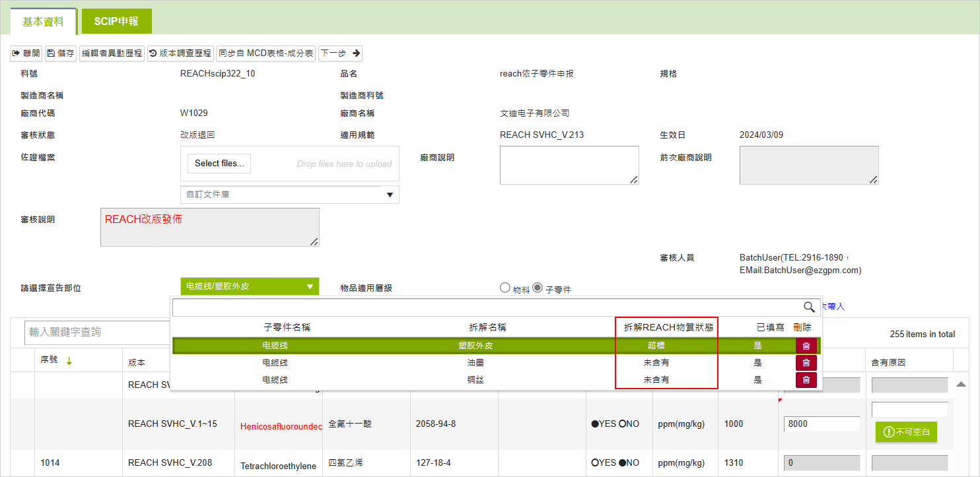Click 同步自 MCD表格-成分表 button
980x477 pixels.
coord(265,53)
